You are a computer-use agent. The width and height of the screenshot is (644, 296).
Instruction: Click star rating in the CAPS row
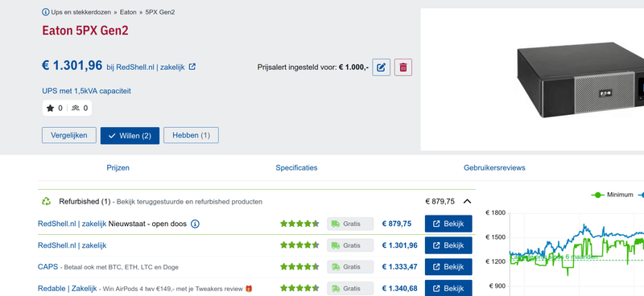[299, 267]
